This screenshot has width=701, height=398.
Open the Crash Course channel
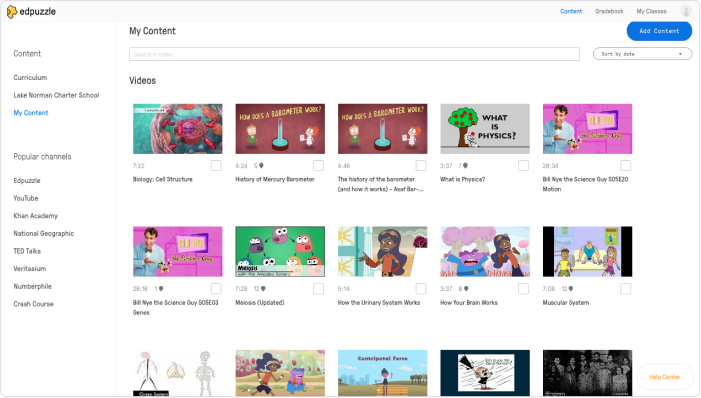point(33,304)
